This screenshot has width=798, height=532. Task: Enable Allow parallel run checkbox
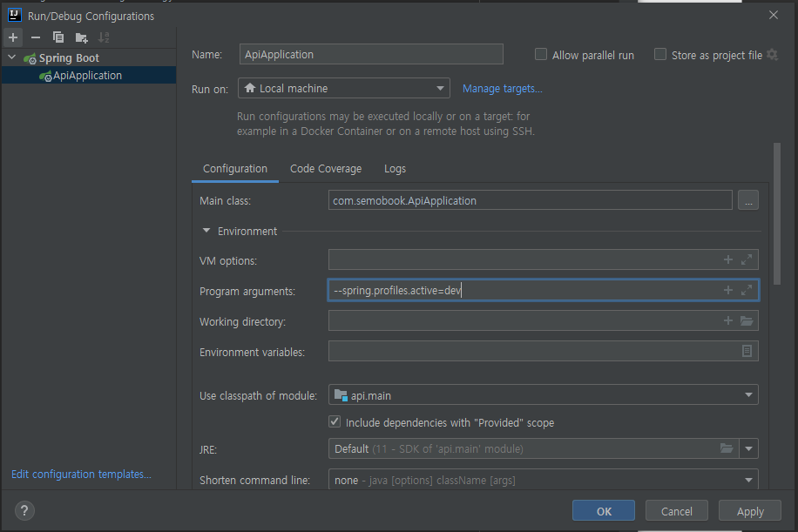[541, 55]
